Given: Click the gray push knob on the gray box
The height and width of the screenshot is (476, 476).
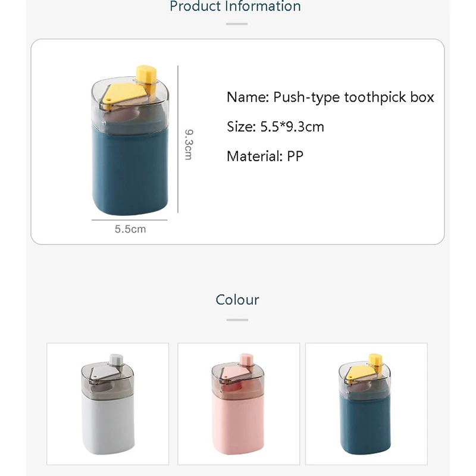Looking at the screenshot, I should [114, 360].
